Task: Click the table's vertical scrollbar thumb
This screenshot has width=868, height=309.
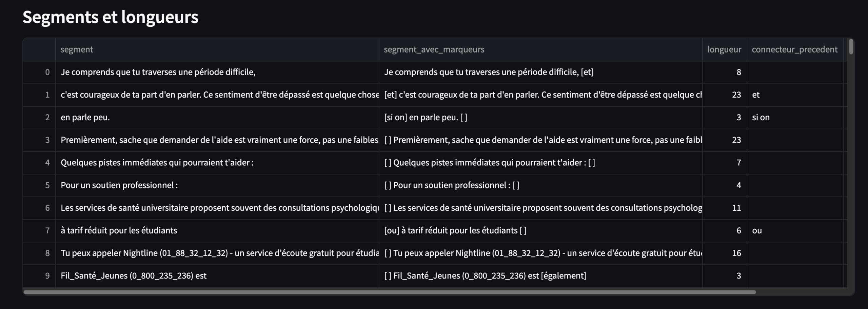Action: (x=851, y=47)
